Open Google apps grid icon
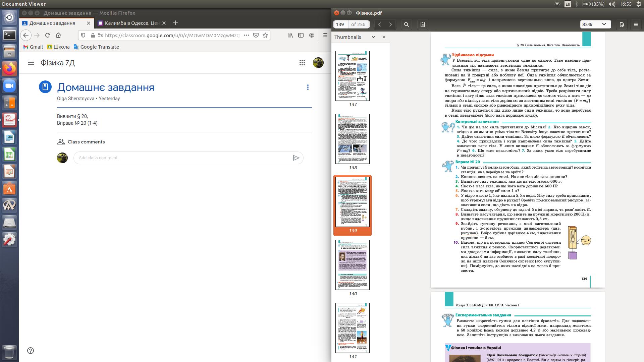644x362 pixels. point(302,63)
